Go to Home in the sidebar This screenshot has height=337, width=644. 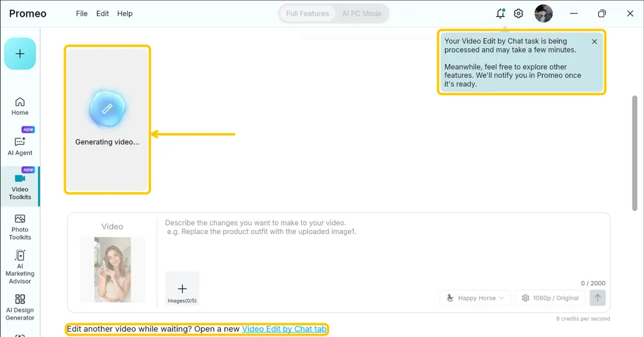point(20,106)
